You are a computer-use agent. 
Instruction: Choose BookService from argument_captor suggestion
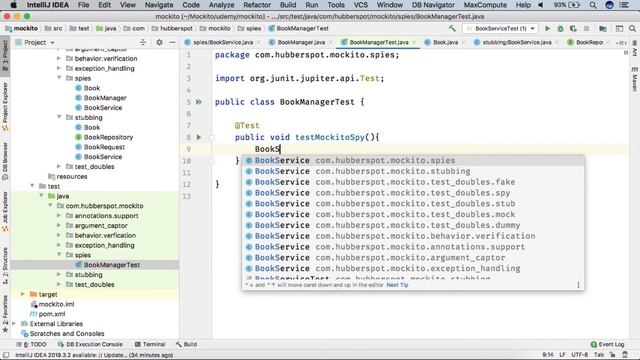coord(413,258)
